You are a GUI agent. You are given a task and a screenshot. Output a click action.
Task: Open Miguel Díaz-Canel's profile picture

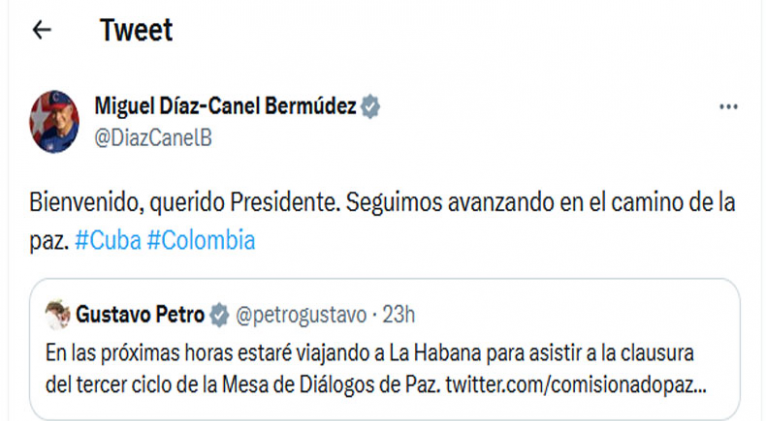(x=54, y=121)
